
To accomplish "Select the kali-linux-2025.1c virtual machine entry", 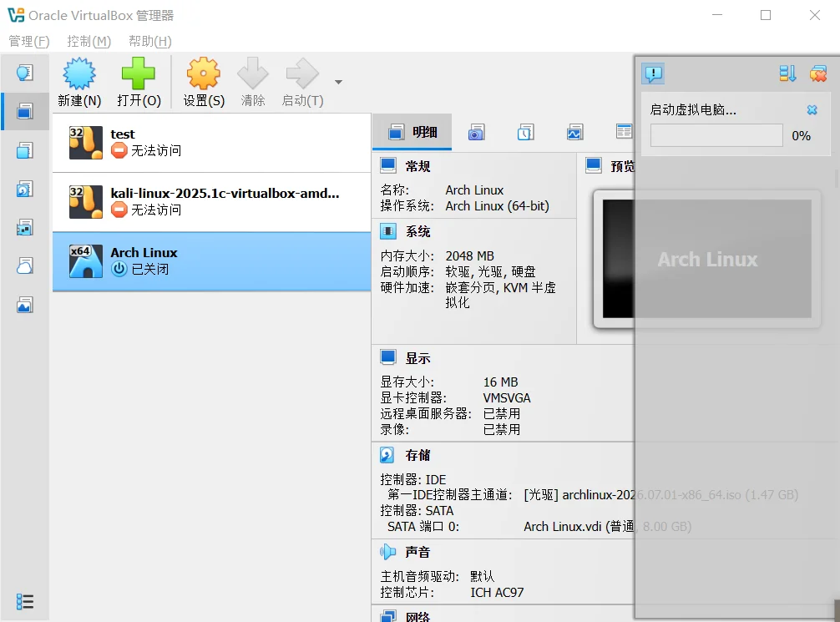I will 211,202.
